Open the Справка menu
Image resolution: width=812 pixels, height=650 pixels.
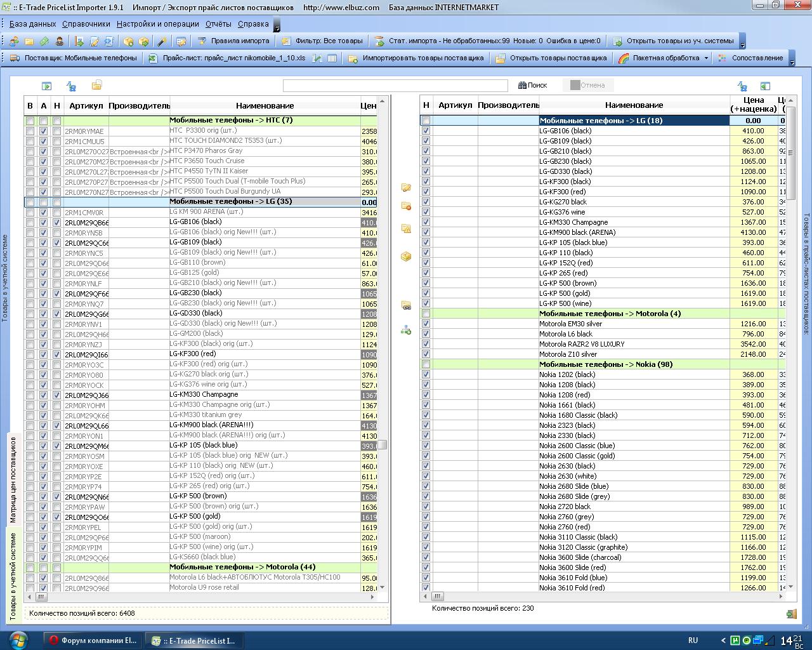[x=253, y=24]
